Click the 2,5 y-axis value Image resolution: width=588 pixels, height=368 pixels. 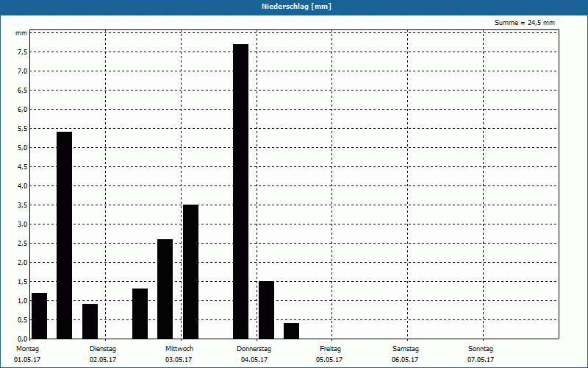tap(23, 244)
